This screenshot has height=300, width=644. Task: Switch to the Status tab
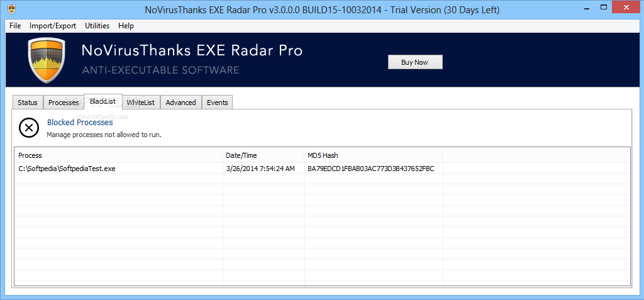click(x=28, y=103)
